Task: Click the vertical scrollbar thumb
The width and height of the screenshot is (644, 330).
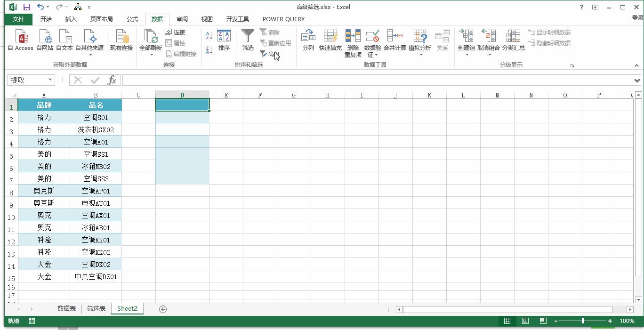Action: (638, 187)
